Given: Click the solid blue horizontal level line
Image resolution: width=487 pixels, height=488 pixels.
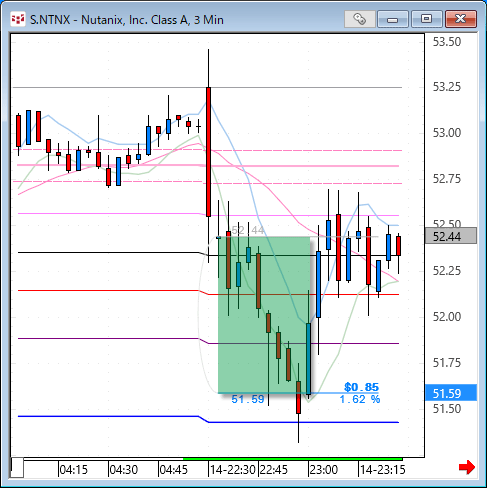Looking at the screenshot, I should point(208,419).
